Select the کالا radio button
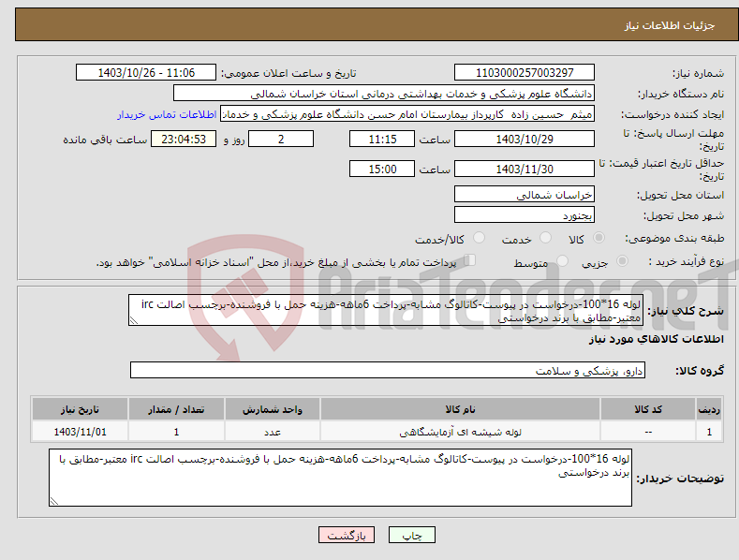This screenshot has width=739, height=560. point(599,238)
